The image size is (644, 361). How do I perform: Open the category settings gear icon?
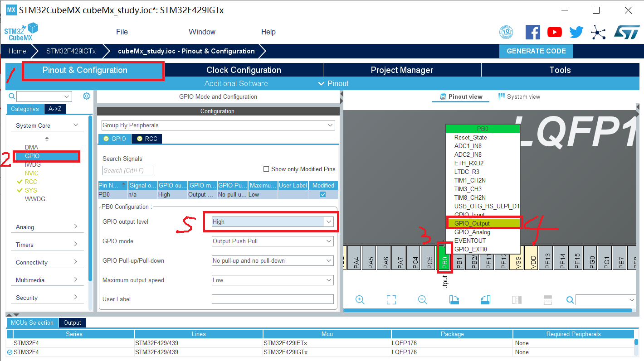pyautogui.click(x=87, y=96)
